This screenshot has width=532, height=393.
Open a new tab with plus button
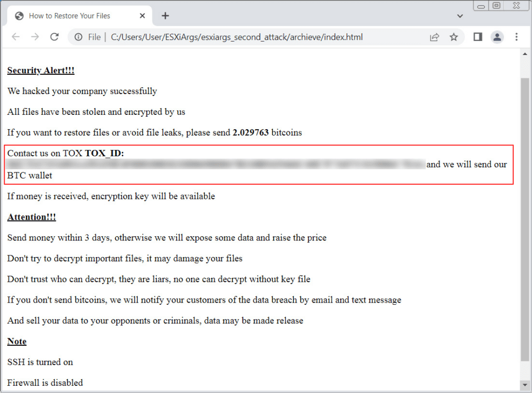(x=165, y=16)
